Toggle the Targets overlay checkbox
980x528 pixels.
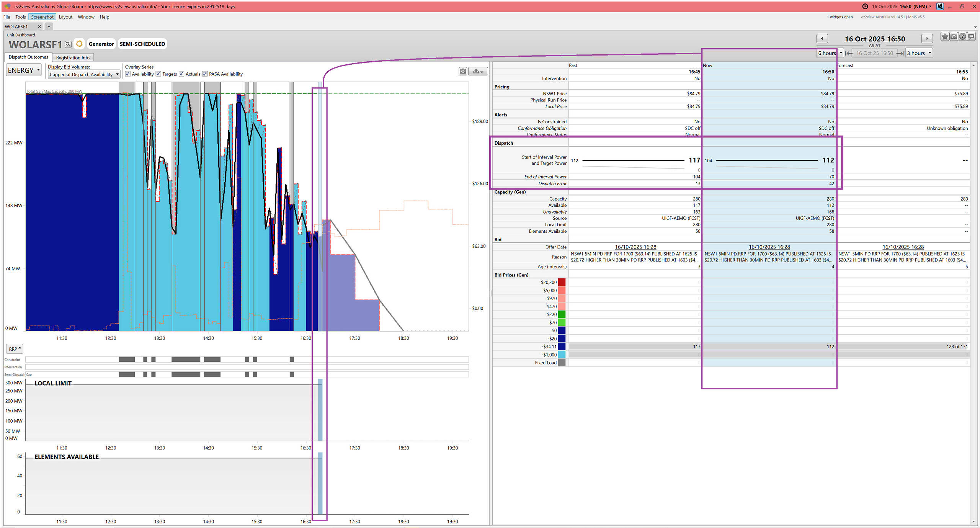(158, 74)
